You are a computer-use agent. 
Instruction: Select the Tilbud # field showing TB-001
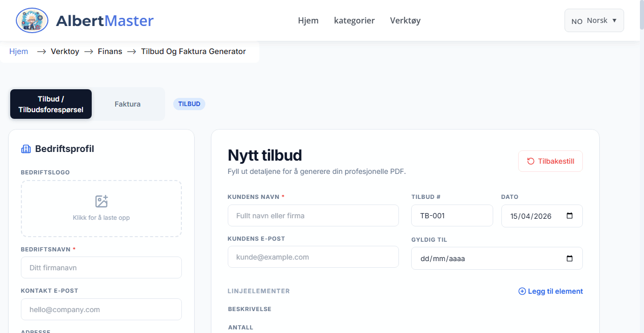tap(452, 216)
